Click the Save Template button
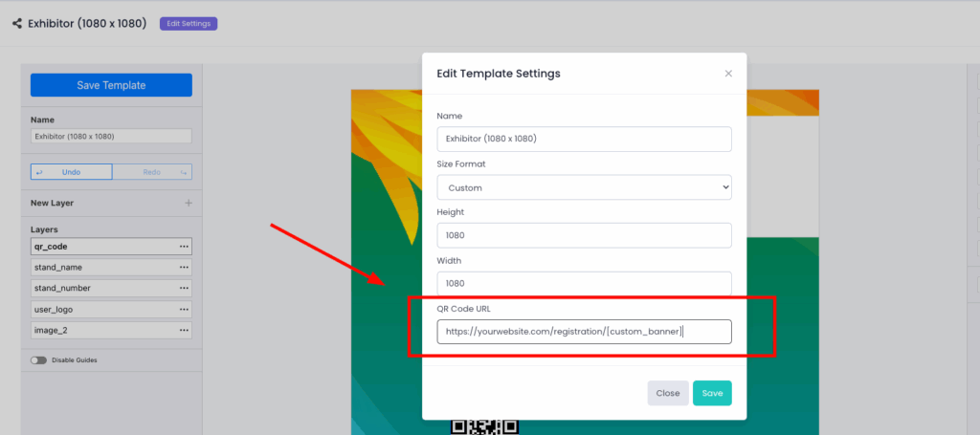This screenshot has height=435, width=980. pos(111,85)
